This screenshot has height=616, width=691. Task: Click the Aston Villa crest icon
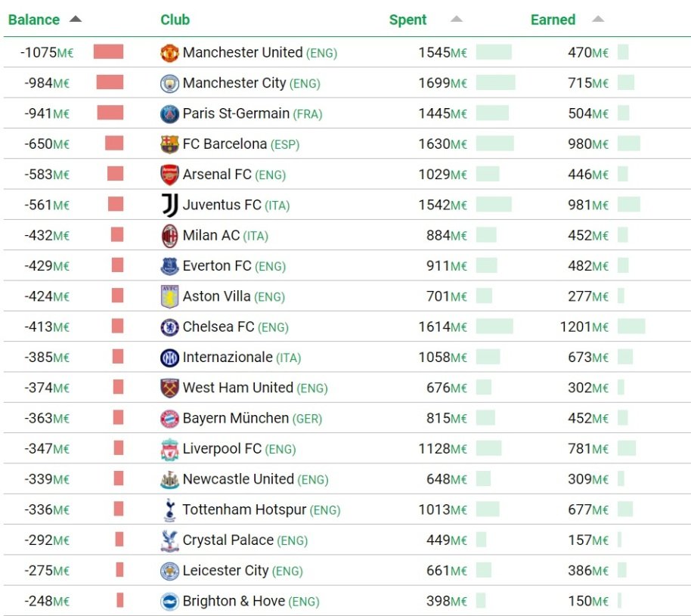point(169,297)
